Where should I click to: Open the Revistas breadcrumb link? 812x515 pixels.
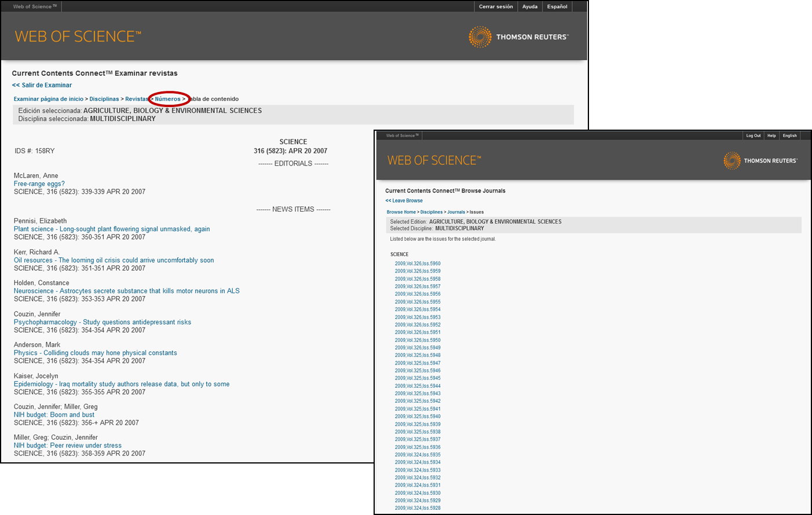(137, 99)
